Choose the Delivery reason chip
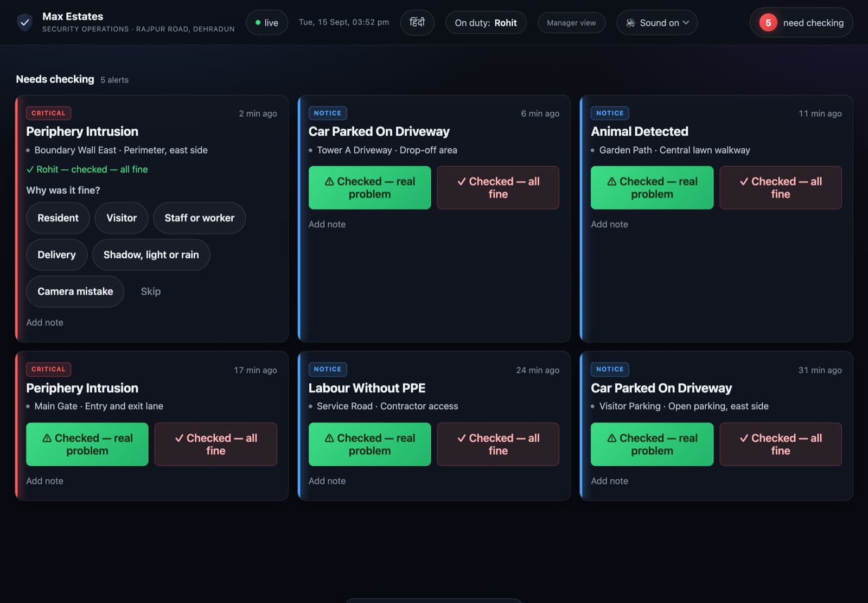 click(x=56, y=255)
